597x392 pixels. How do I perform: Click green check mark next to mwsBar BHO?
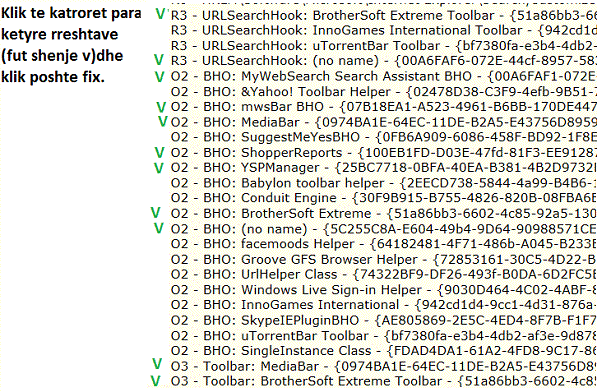pyautogui.click(x=161, y=107)
